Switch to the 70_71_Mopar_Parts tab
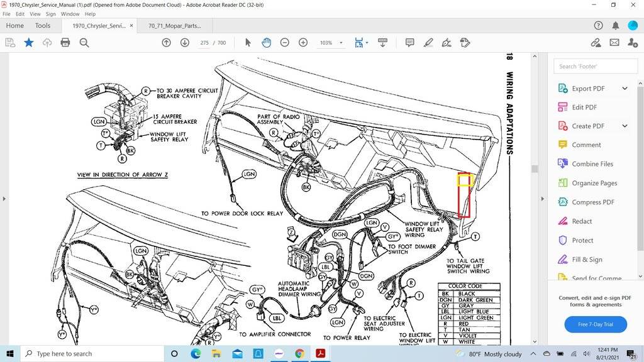 coord(179,26)
